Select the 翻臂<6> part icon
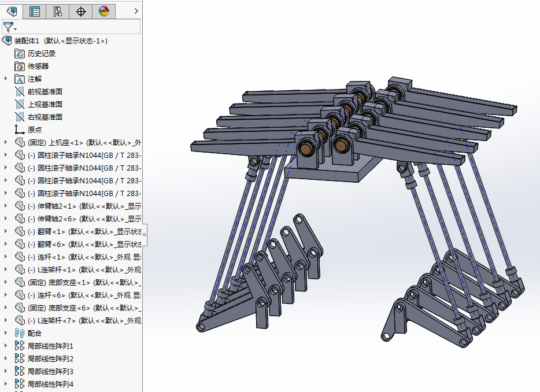This screenshot has width=540, height=392. point(20,244)
